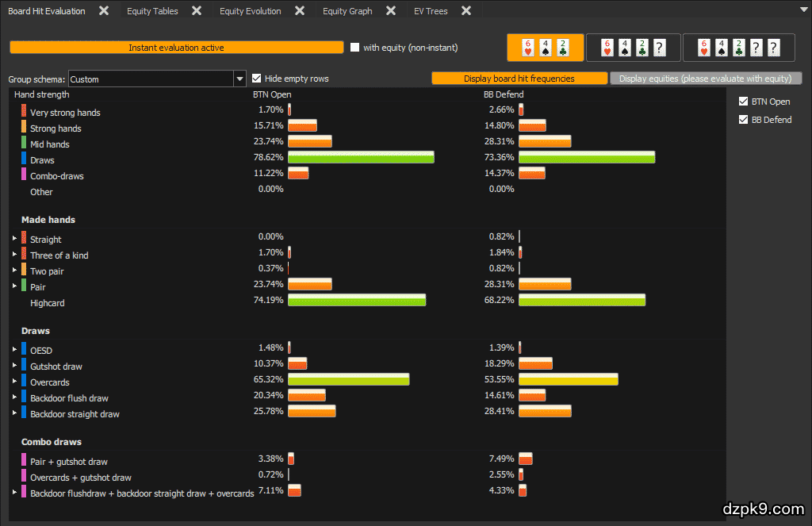Uncheck Hide empty rows
This screenshot has width=812, height=526.
click(x=257, y=79)
